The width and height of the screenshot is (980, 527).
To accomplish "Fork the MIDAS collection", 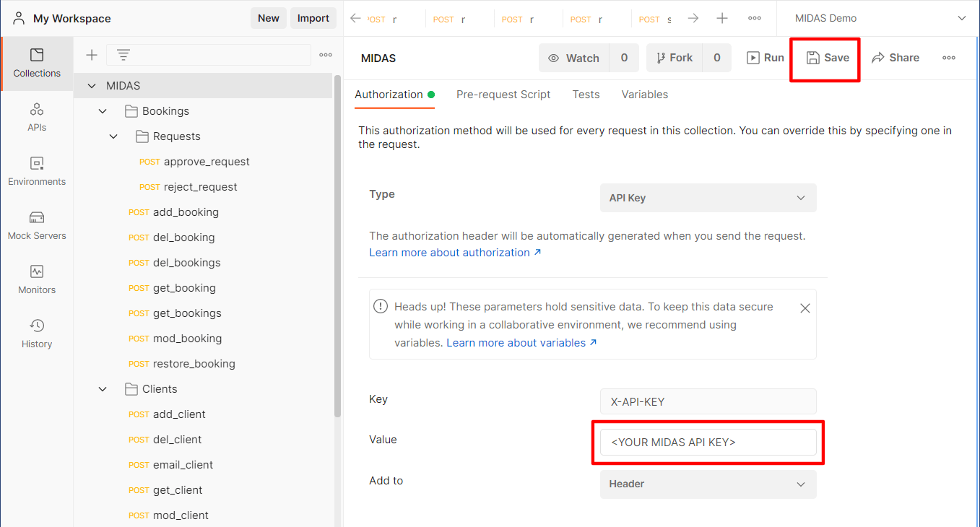I will (674, 58).
